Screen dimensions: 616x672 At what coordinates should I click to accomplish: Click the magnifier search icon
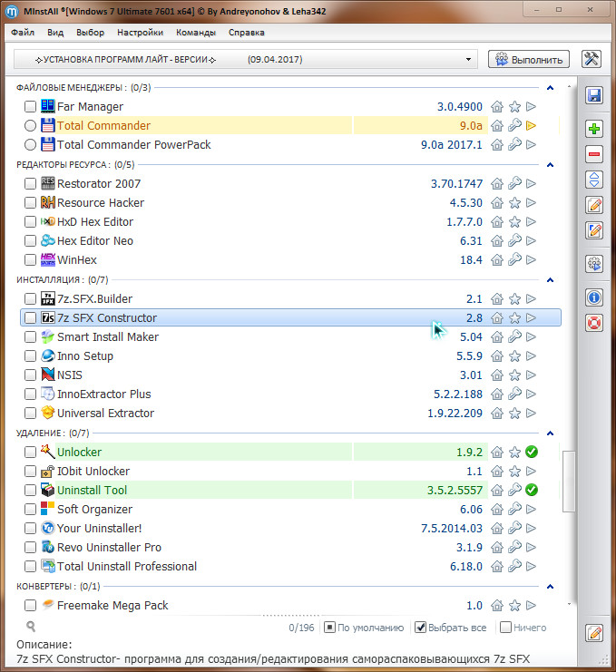[31, 627]
